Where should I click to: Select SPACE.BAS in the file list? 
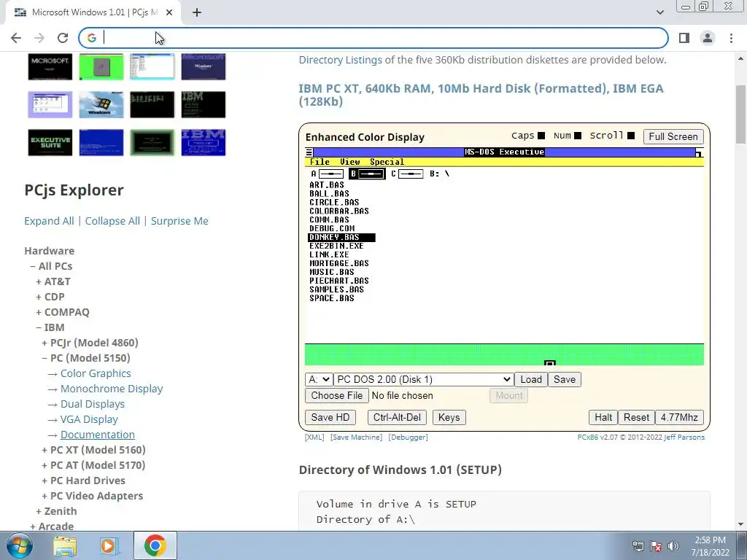pos(332,298)
